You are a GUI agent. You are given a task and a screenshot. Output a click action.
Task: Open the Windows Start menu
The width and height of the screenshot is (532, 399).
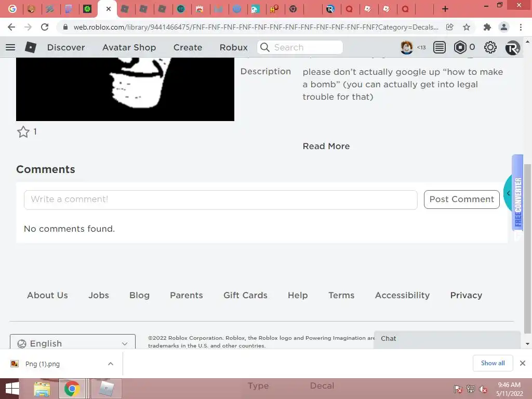[12, 389]
